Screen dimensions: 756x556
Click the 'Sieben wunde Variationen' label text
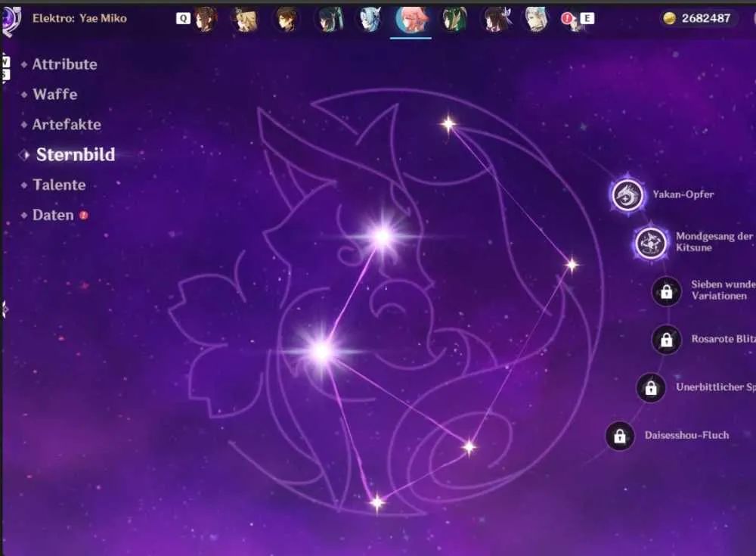click(x=723, y=290)
